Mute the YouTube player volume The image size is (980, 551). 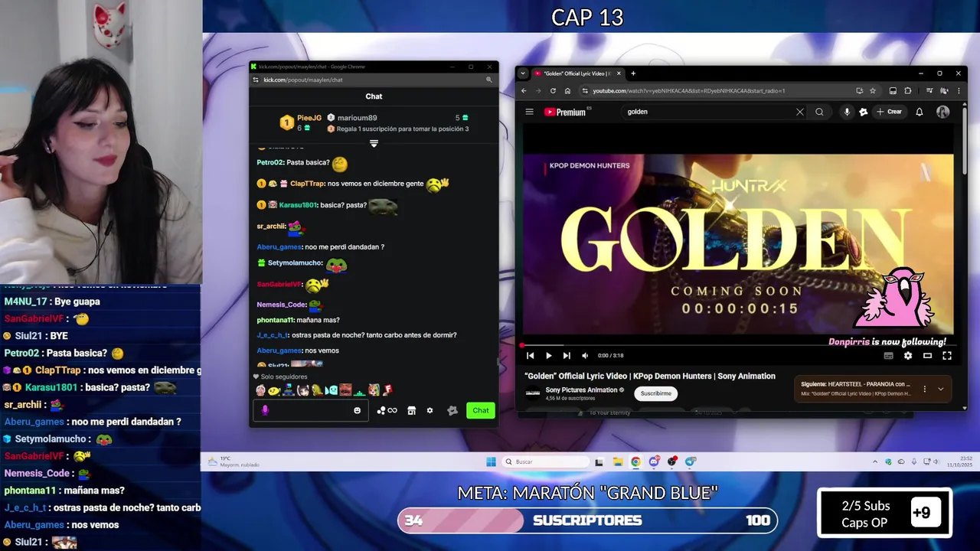[x=585, y=355]
